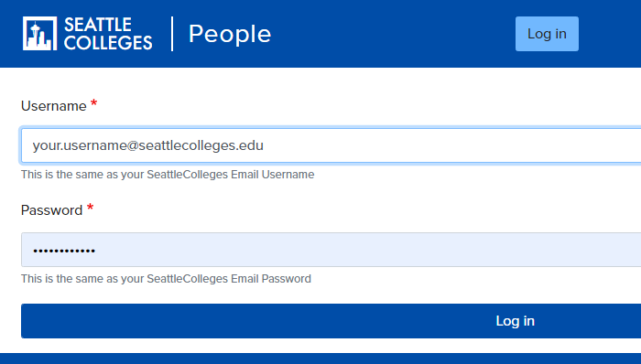This screenshot has height=364, width=641.
Task: Click hint text about SeattleColleges Email Username
Action: (168, 175)
